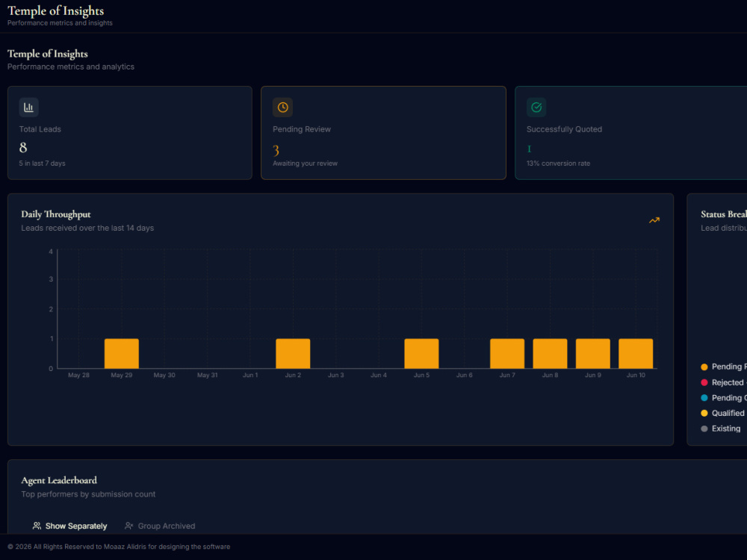Click the trending-up arrow icon in Daily Throughput
Screen dimensions: 747x560
(x=654, y=220)
